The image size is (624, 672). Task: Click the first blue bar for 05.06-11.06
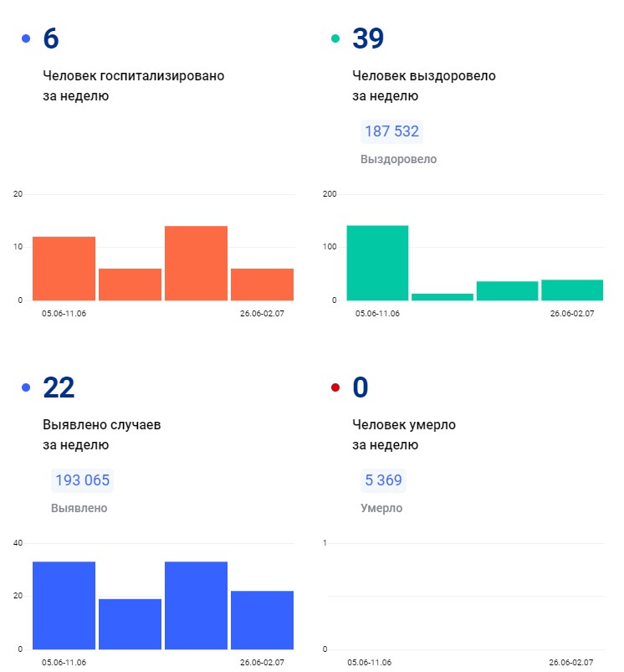click(x=64, y=605)
